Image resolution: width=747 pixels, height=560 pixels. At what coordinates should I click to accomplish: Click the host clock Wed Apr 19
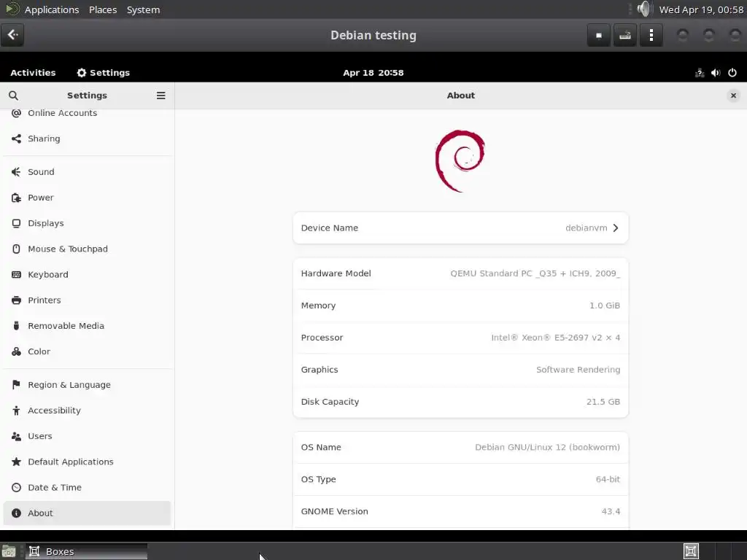point(701,9)
